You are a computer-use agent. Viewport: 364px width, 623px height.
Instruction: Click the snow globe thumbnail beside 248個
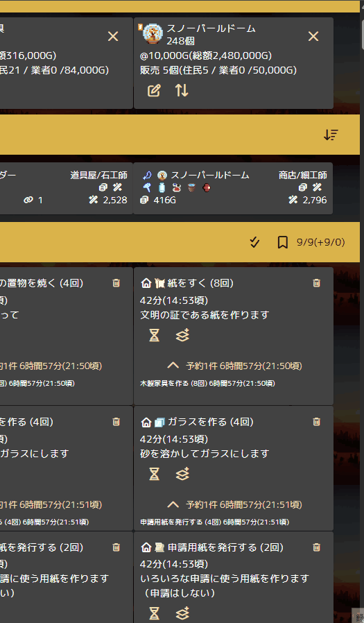(152, 34)
